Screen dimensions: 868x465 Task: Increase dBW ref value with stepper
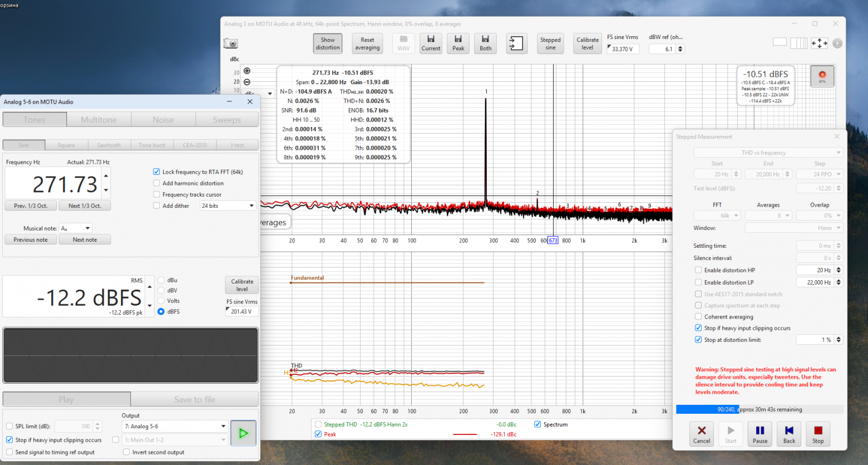680,47
